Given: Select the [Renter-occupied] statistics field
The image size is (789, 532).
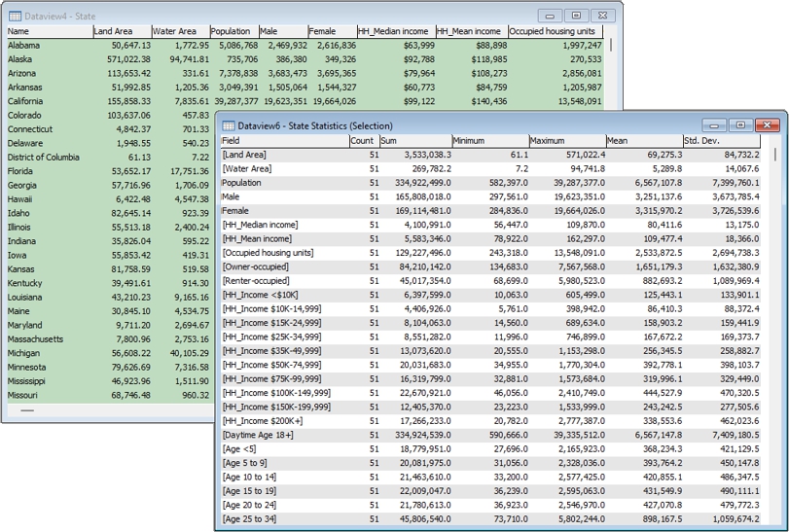Looking at the screenshot, I should [x=256, y=281].
